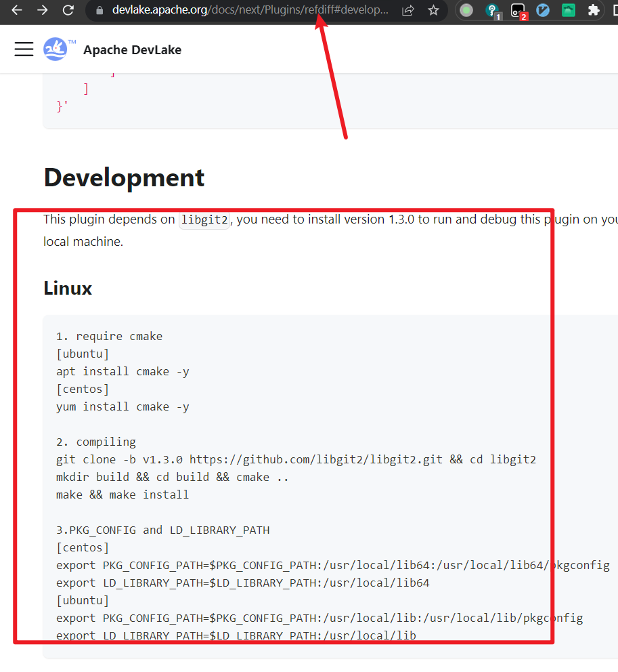Click the LD_LIBRARY_PATH /usr/local/lib64 export line
Viewport: 618px width, 672px height.
[x=243, y=583]
